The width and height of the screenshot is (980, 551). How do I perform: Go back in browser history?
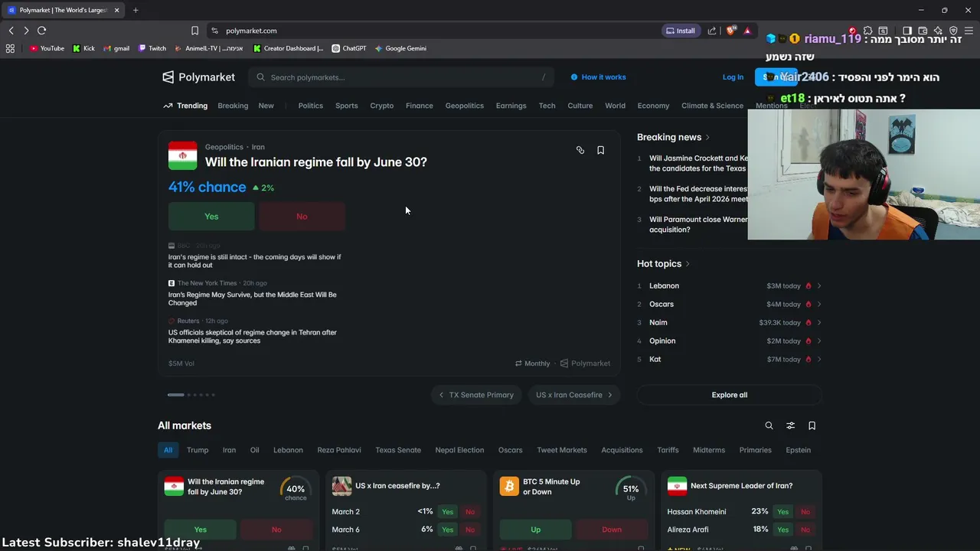[11, 31]
